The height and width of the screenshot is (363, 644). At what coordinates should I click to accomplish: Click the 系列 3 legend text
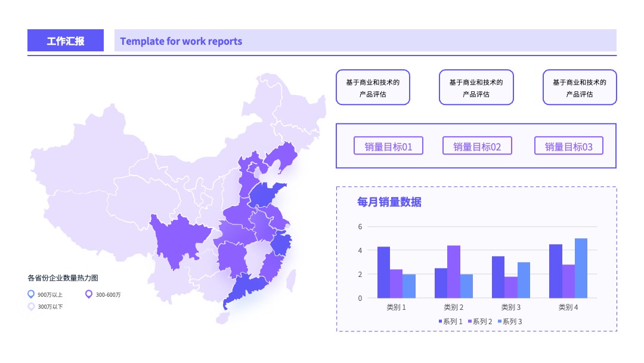point(512,321)
